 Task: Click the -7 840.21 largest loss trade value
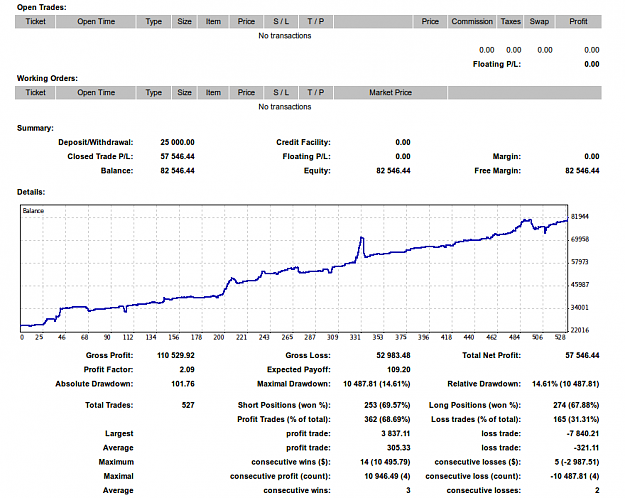tap(583, 433)
